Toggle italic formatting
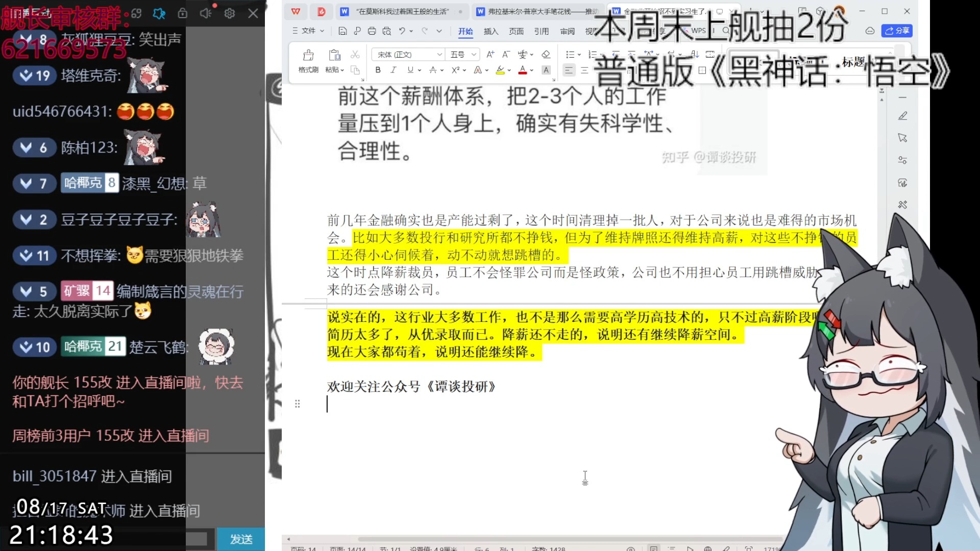Viewport: 980px width, 551px height. [x=393, y=70]
